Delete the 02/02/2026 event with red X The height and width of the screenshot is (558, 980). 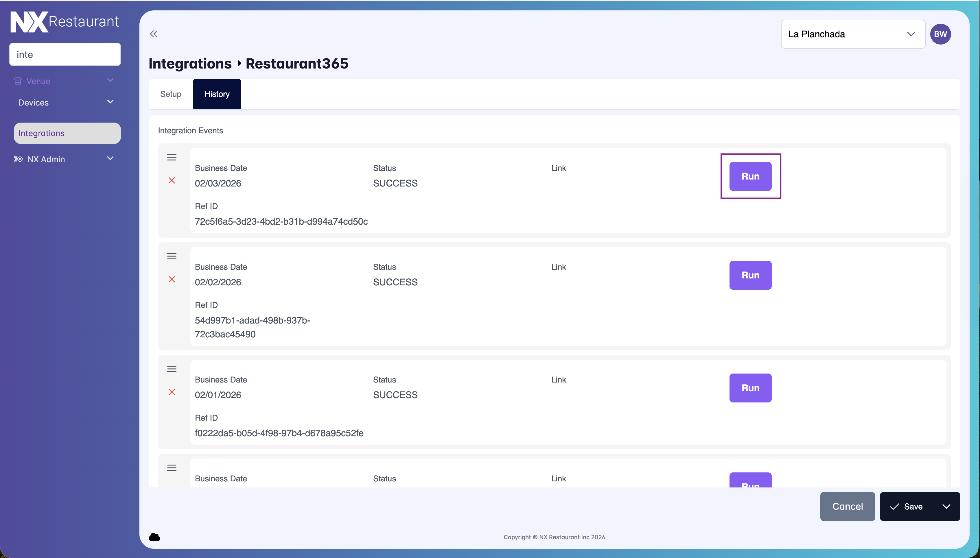[x=172, y=279]
